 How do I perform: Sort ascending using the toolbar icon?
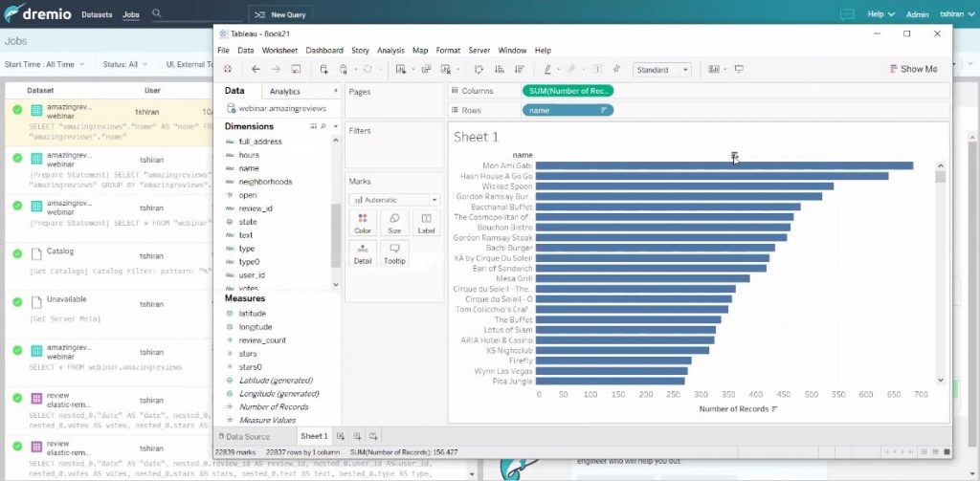[499, 70]
